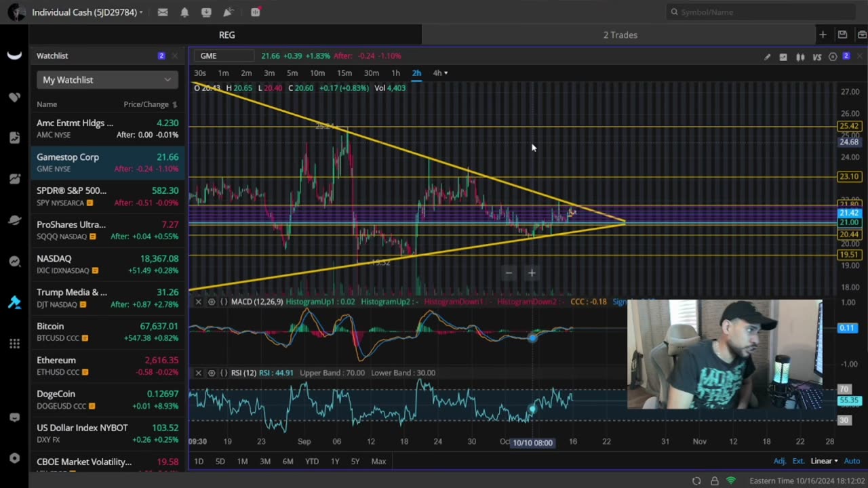The height and width of the screenshot is (488, 868).
Task: Select the 23.10 yellow price level label
Action: tap(849, 177)
